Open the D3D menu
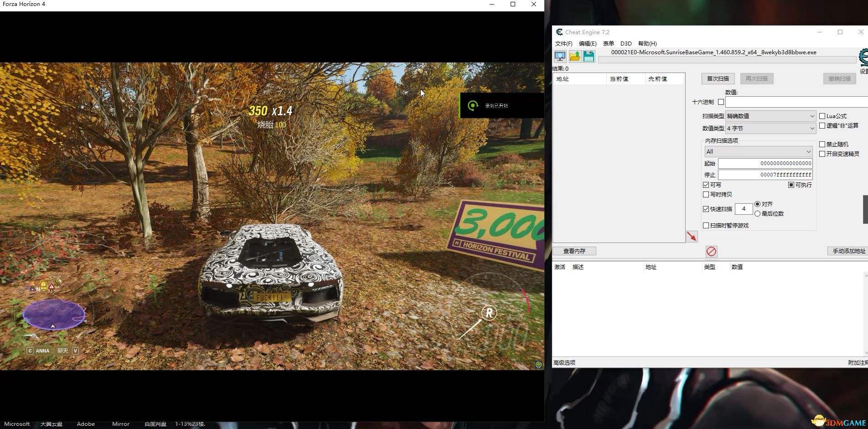 coord(626,44)
